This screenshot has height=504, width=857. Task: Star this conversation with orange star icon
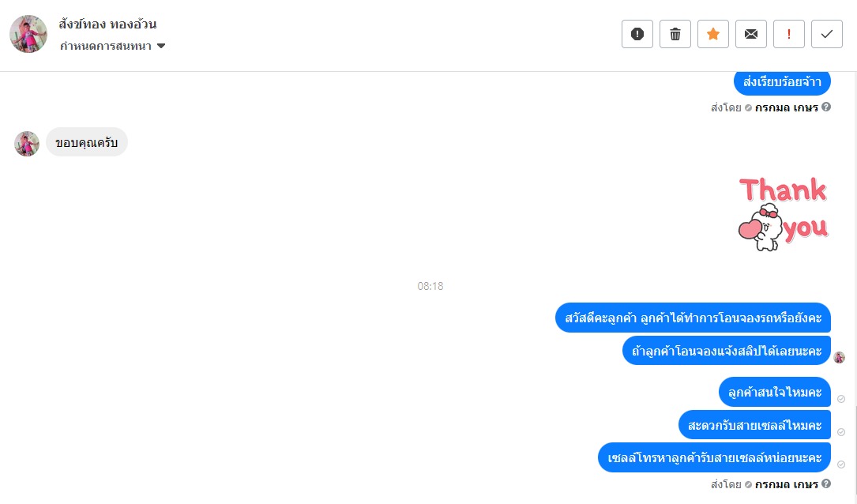(x=713, y=34)
